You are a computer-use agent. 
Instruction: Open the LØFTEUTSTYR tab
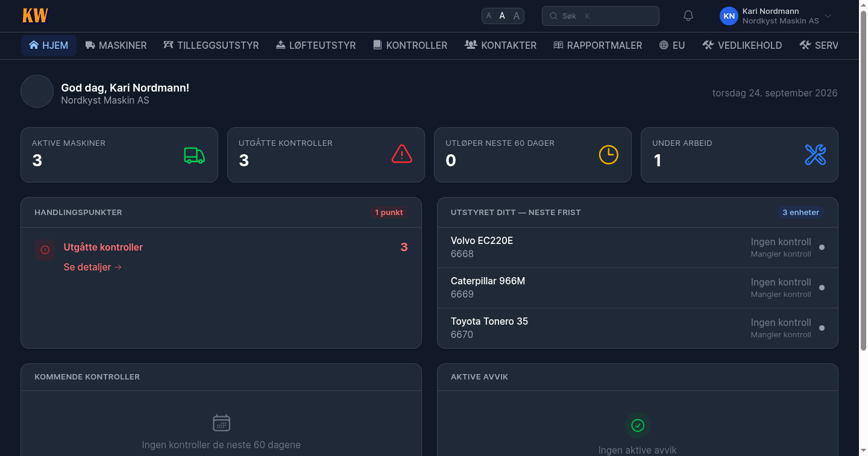tap(316, 45)
